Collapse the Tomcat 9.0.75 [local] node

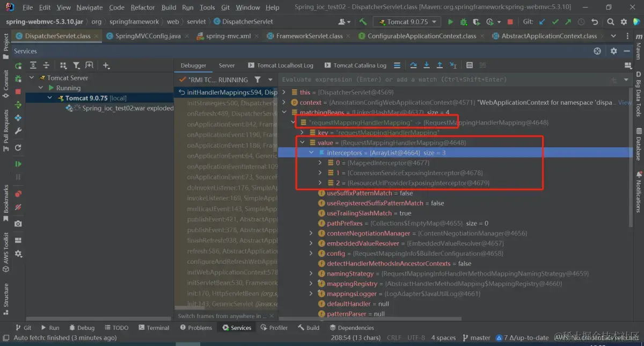pos(49,98)
